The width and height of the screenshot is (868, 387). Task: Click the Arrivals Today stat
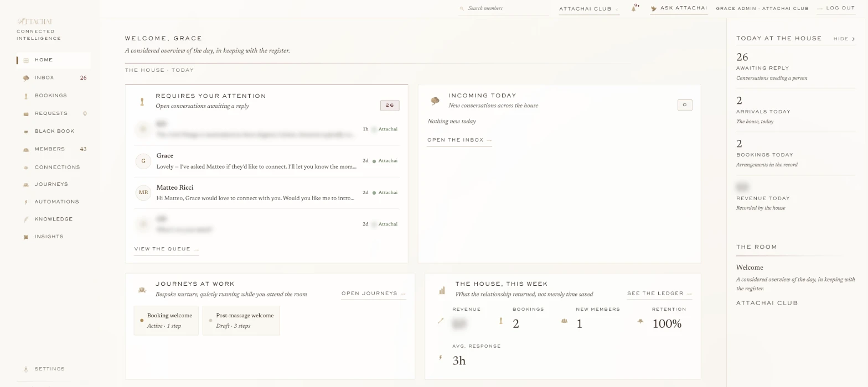795,110
